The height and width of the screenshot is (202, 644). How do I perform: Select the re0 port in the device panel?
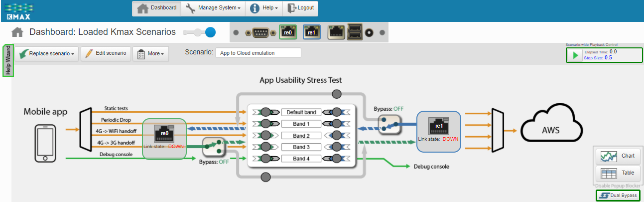[288, 32]
